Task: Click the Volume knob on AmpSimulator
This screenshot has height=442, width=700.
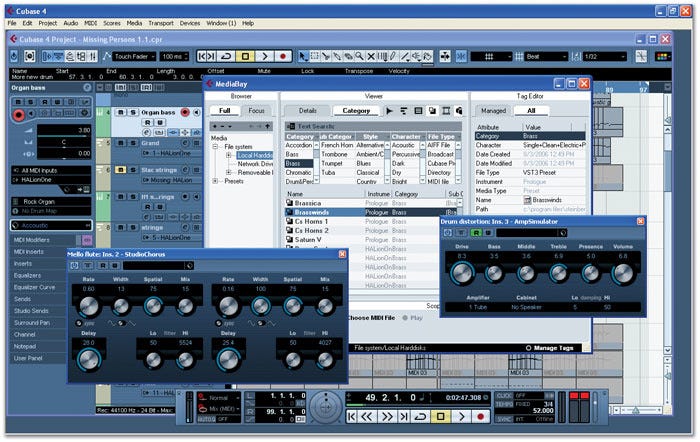Action: point(623,272)
